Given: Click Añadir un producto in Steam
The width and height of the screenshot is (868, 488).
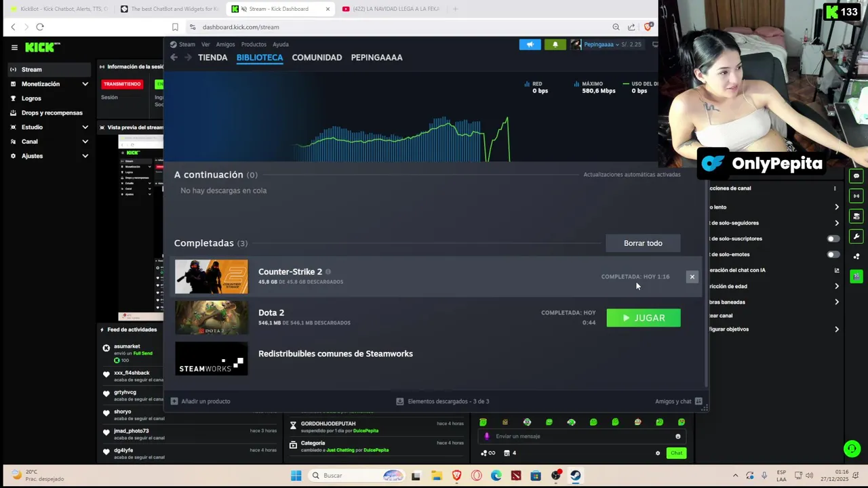Looking at the screenshot, I should coord(201,401).
